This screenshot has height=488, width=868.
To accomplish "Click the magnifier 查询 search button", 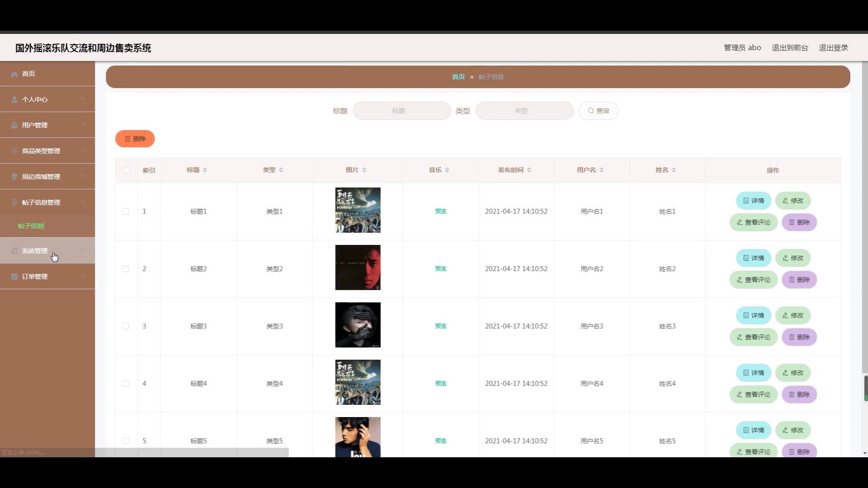I will [x=598, y=111].
